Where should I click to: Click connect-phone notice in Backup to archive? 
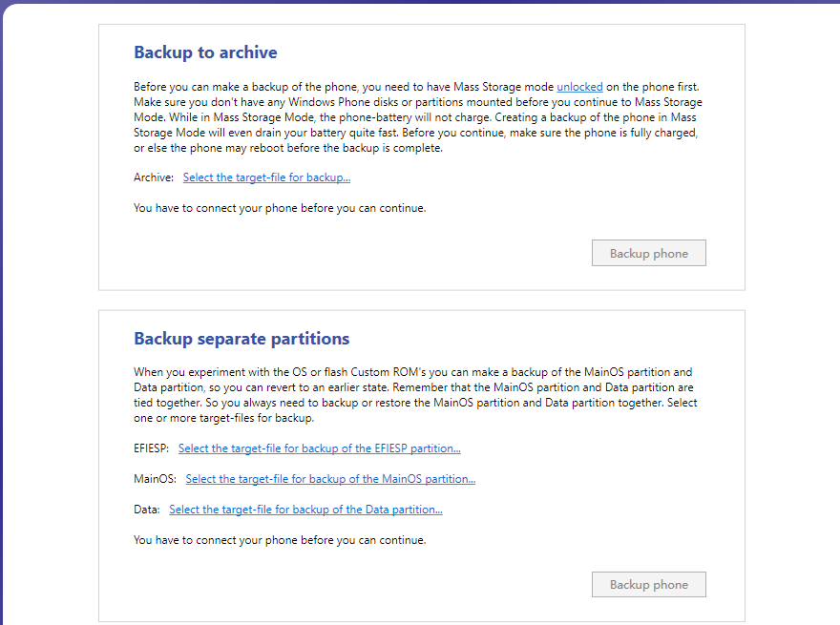279,208
